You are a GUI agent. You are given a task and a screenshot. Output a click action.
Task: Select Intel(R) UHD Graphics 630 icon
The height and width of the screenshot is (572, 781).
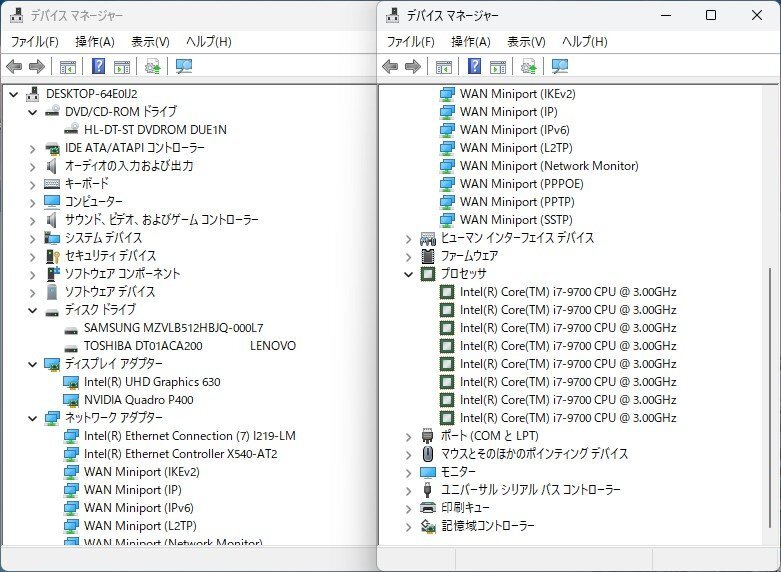pos(71,382)
